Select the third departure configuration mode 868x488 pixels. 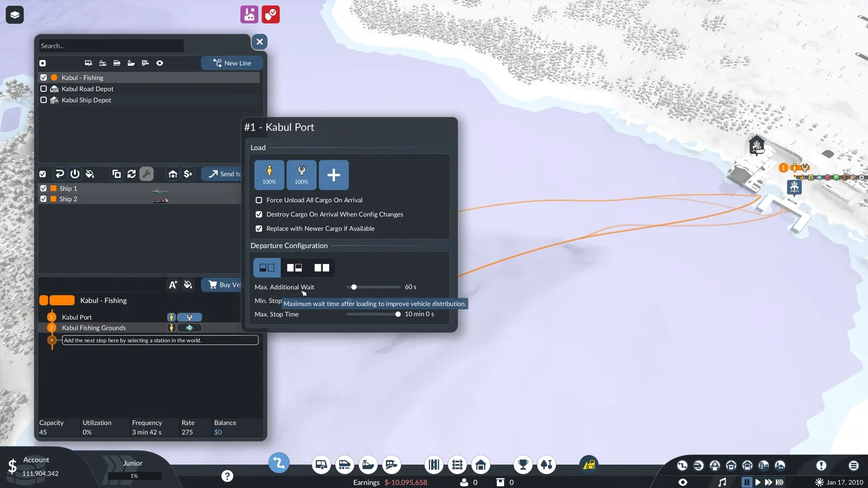pyautogui.click(x=322, y=267)
